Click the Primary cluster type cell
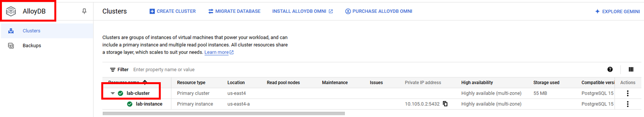The width and height of the screenshot is (644, 117). [193, 93]
